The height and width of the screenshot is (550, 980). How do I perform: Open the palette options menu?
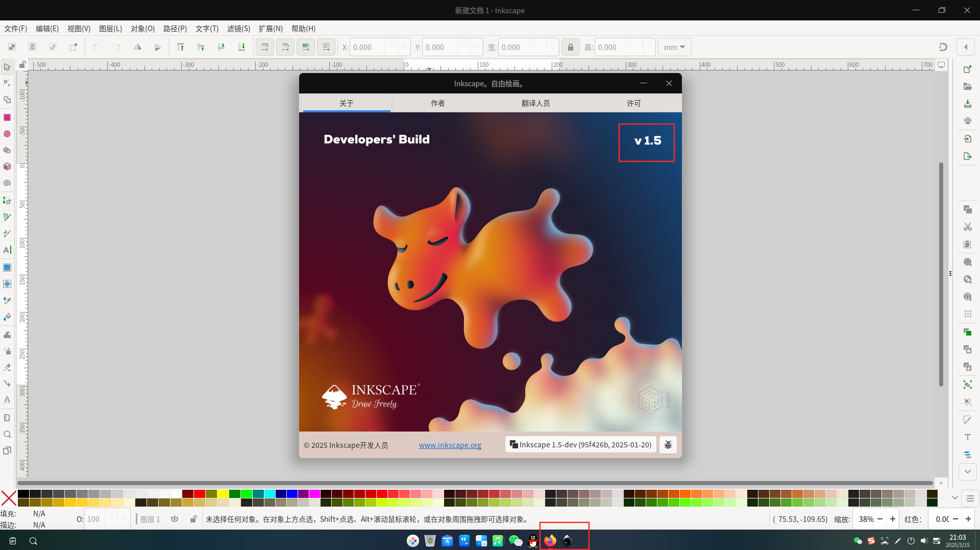click(970, 498)
